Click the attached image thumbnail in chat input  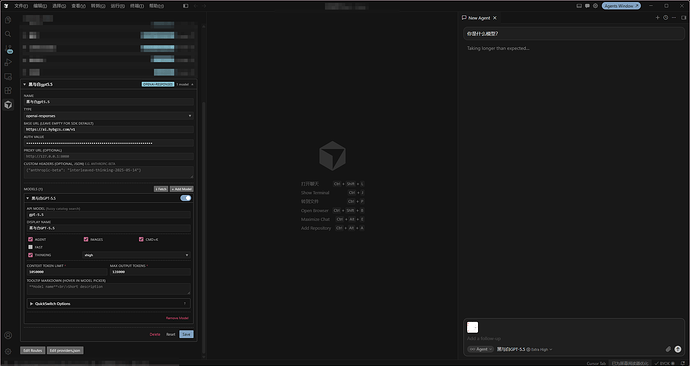click(x=472, y=327)
